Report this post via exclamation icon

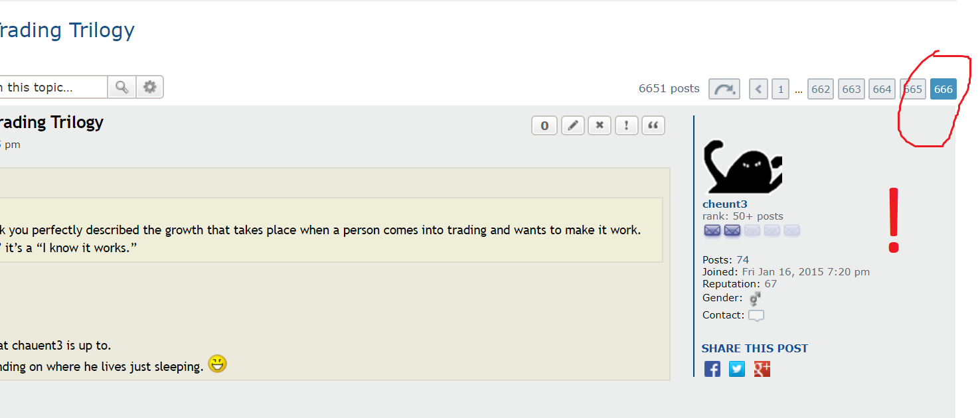(626, 125)
